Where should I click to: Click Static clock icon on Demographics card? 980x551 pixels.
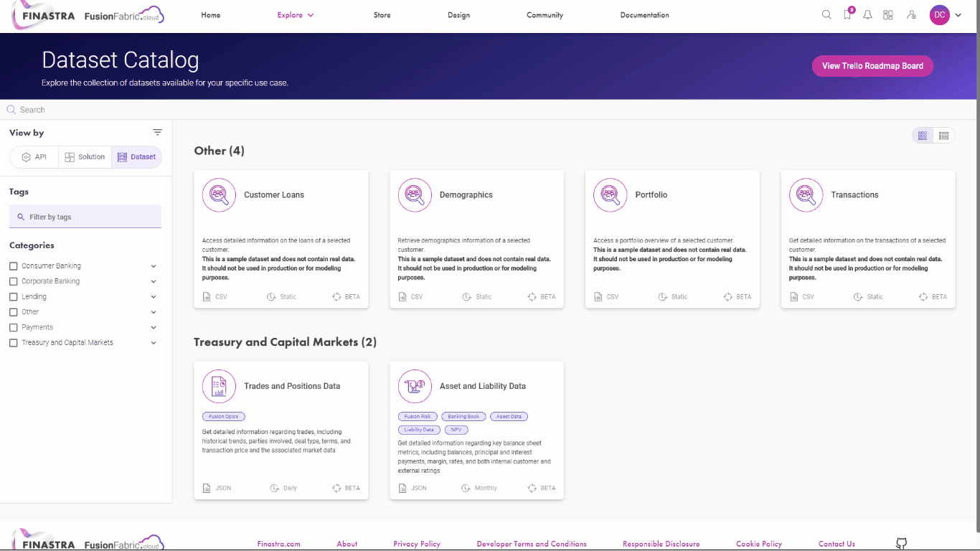[x=467, y=297]
